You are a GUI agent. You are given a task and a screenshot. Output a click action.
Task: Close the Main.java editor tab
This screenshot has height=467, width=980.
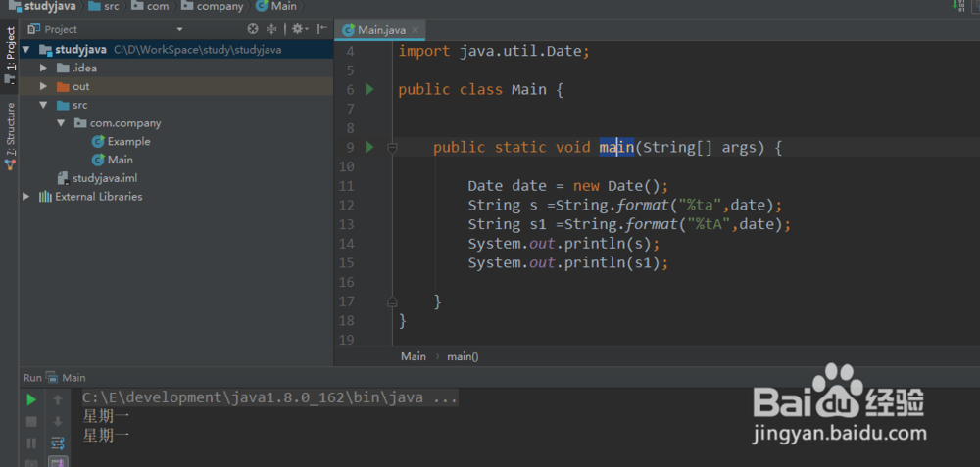point(416,30)
